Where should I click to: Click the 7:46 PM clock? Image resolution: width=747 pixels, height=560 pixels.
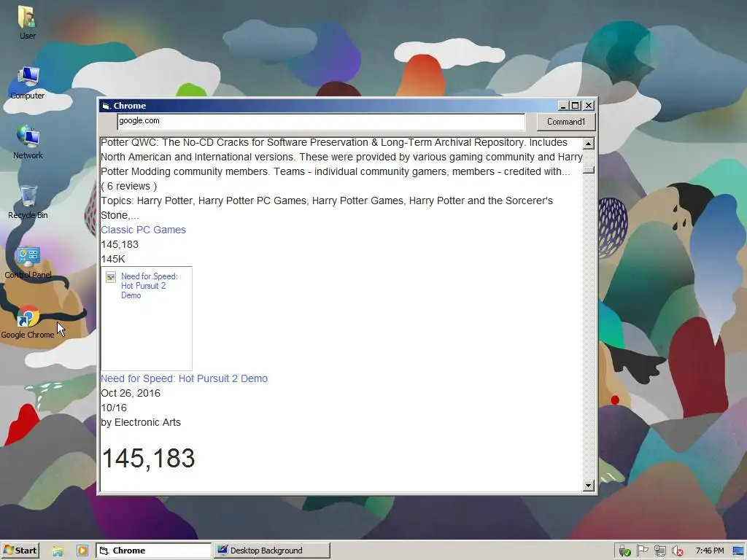tap(709, 551)
